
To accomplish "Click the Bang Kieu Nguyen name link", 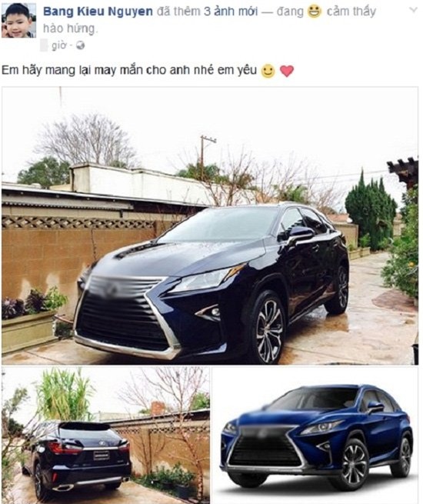I will [98, 12].
